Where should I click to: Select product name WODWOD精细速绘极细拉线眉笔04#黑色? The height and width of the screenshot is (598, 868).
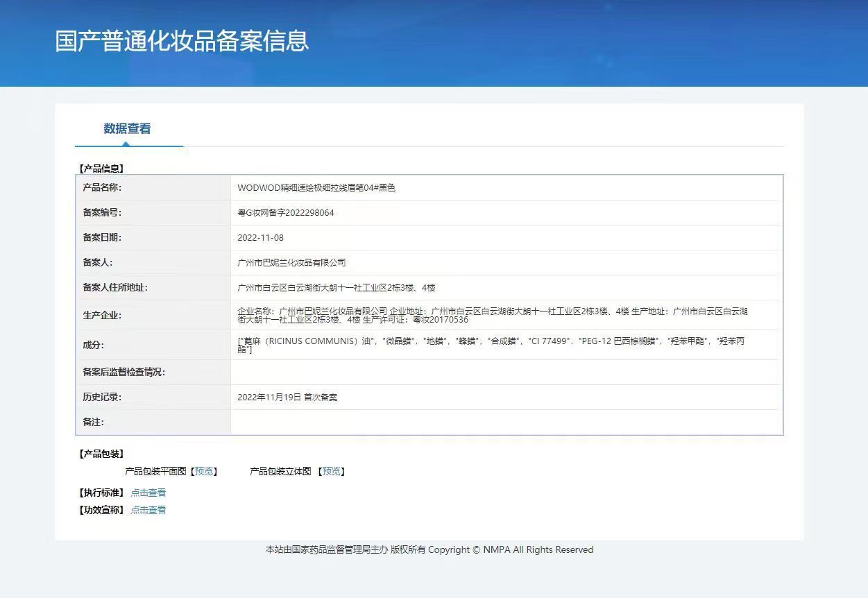coord(316,188)
